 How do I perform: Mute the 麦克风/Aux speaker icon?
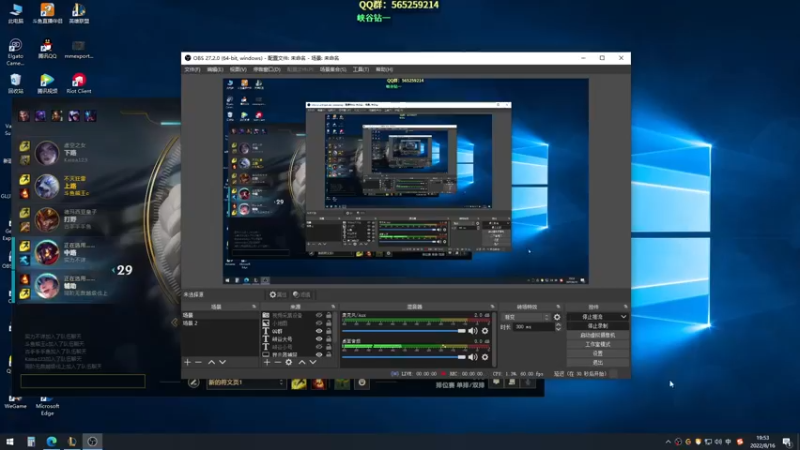pos(473,331)
